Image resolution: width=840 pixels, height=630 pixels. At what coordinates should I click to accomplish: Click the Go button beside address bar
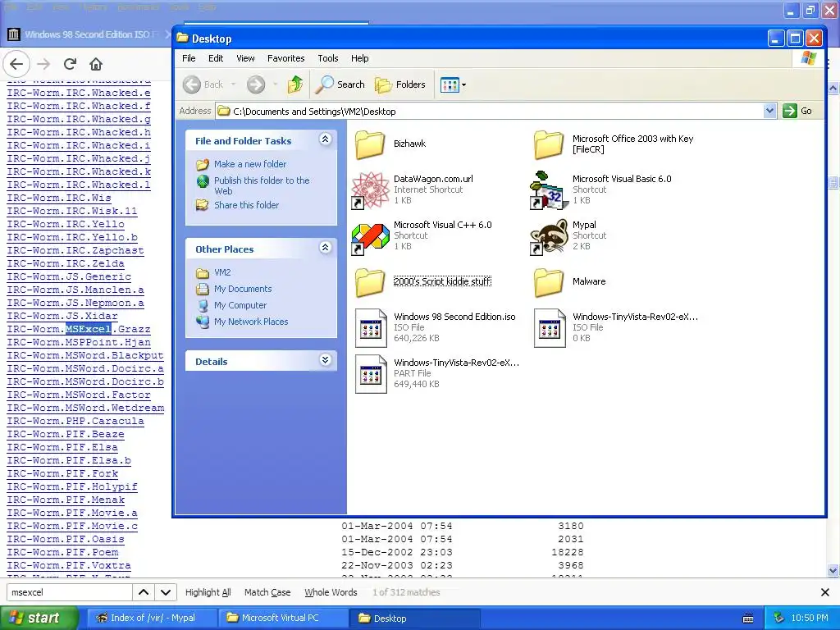(x=797, y=111)
